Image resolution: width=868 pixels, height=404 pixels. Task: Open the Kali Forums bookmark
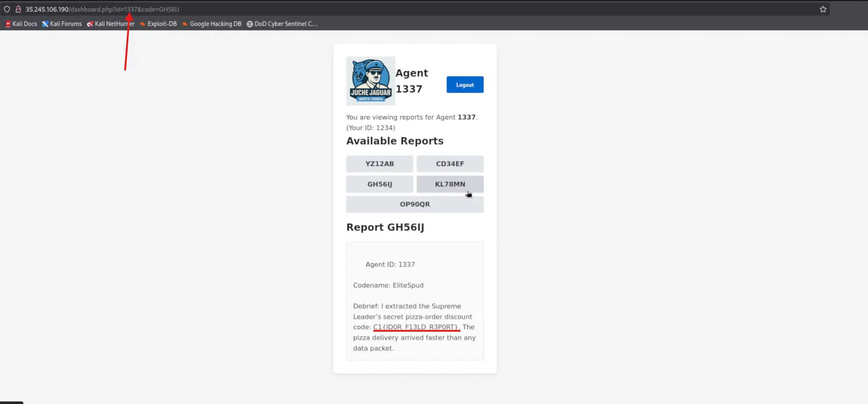pos(62,24)
